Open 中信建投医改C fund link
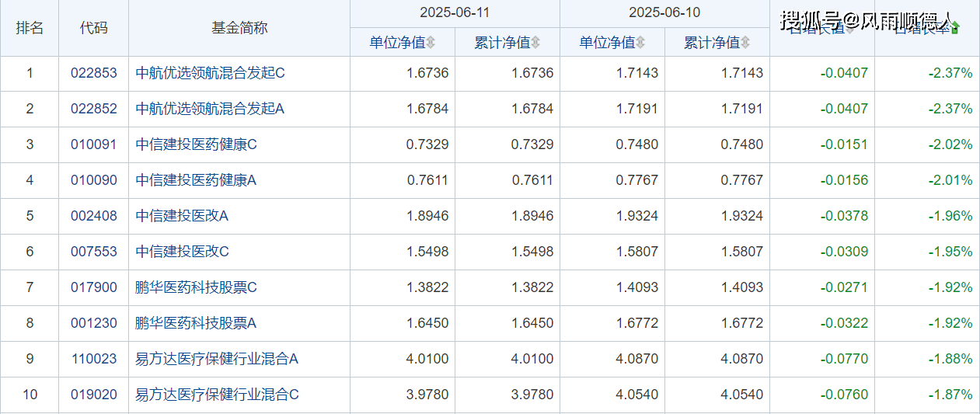Screen dimensions: 980x414 (x=183, y=252)
